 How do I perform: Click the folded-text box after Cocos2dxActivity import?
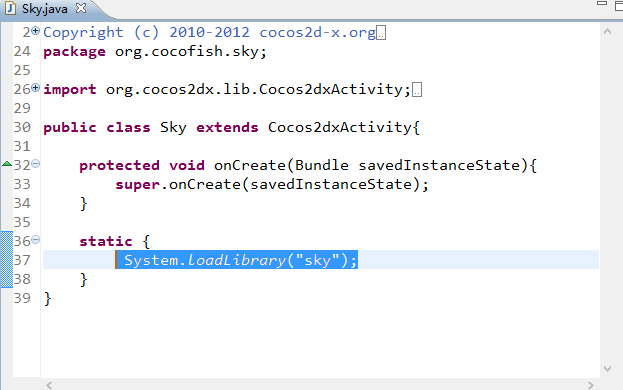[417, 90]
